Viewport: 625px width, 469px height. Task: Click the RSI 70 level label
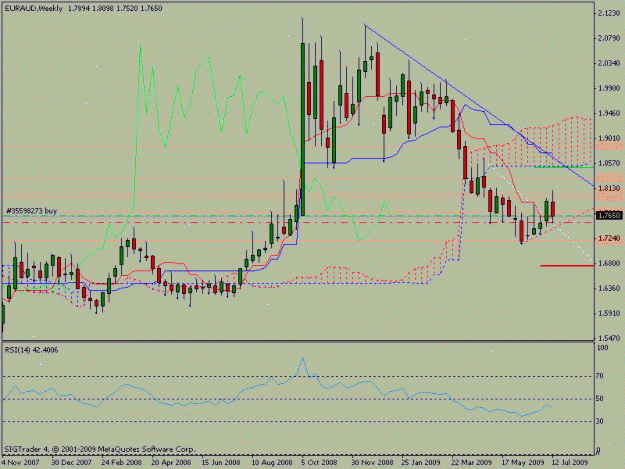[x=599, y=376]
